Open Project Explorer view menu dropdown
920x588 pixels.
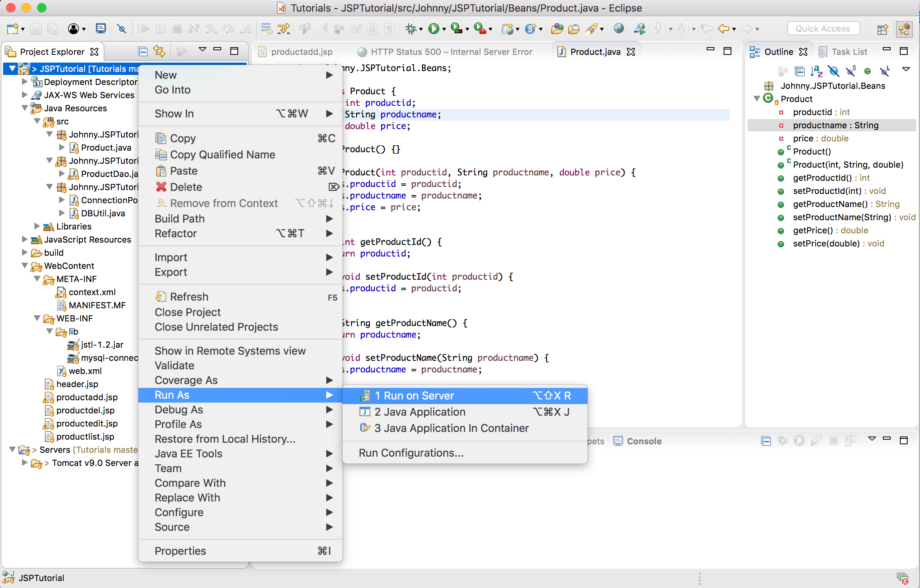[x=202, y=49]
